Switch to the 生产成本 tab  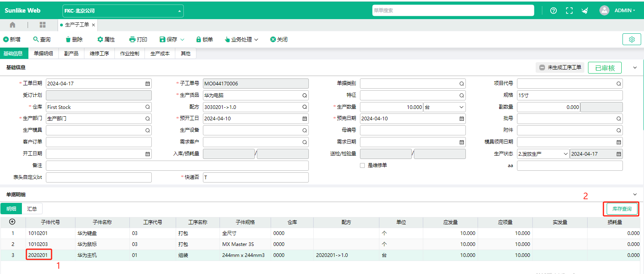pyautogui.click(x=160, y=53)
